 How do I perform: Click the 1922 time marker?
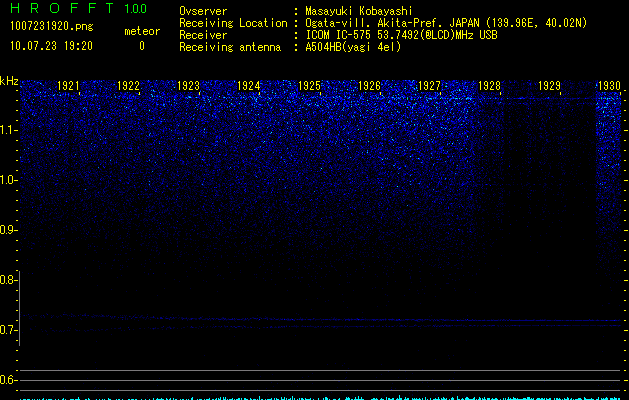(x=128, y=86)
